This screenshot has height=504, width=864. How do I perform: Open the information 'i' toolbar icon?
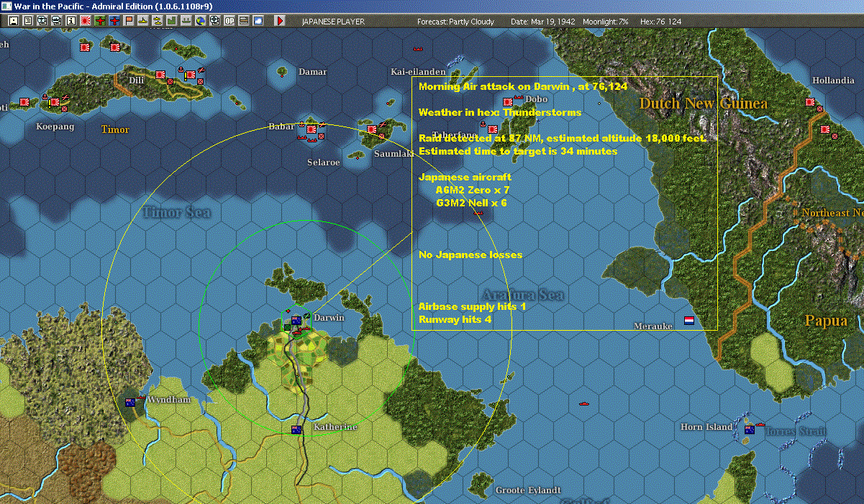click(x=71, y=21)
